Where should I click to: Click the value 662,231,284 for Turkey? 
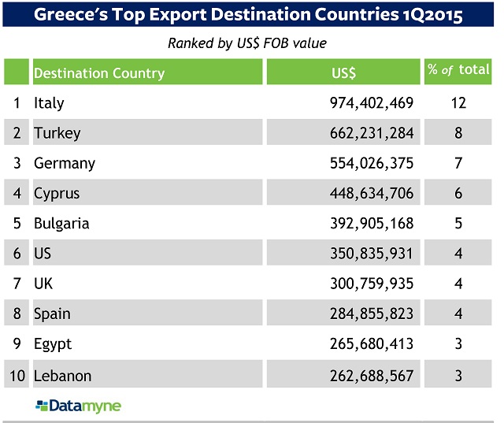click(x=371, y=133)
